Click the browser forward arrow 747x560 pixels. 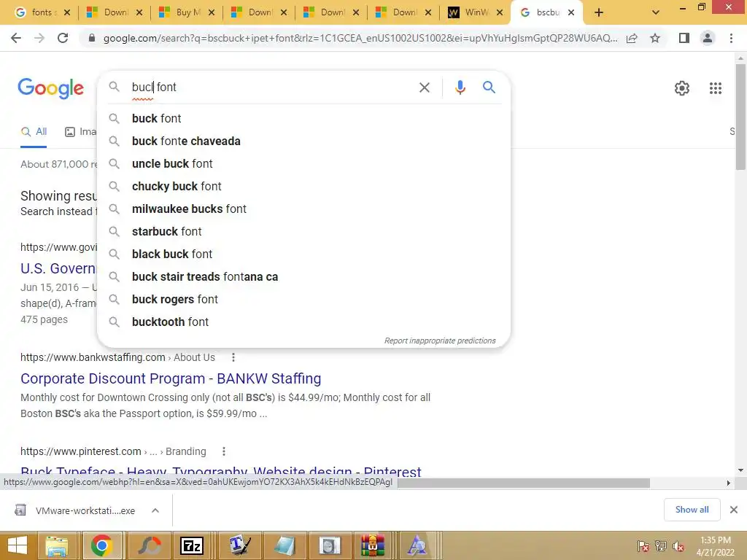tap(39, 38)
